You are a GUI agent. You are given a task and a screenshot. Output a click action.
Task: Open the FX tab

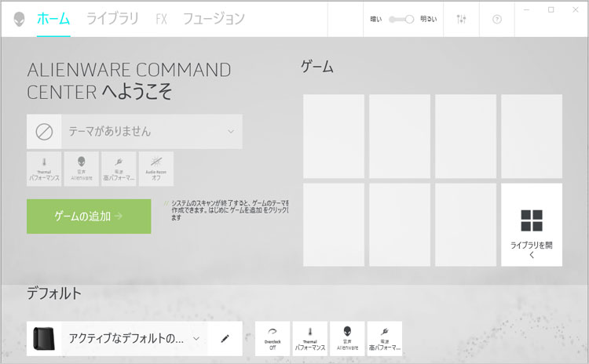click(x=161, y=19)
